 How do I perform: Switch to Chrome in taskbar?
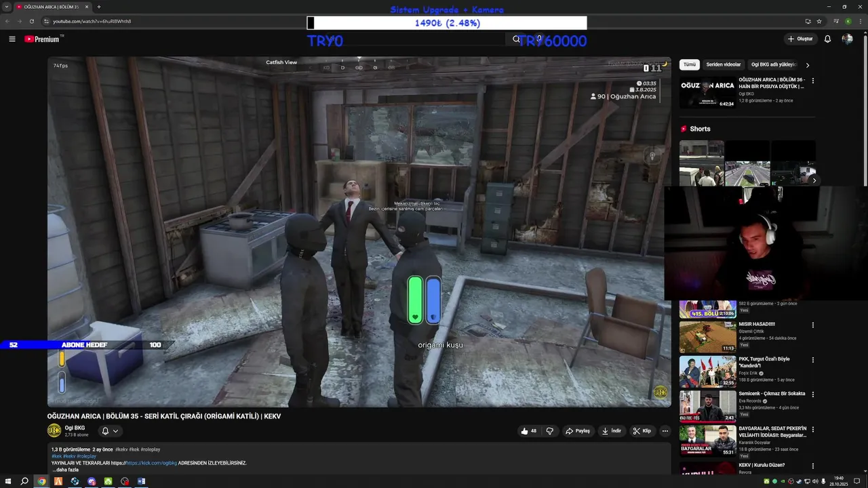click(x=41, y=481)
